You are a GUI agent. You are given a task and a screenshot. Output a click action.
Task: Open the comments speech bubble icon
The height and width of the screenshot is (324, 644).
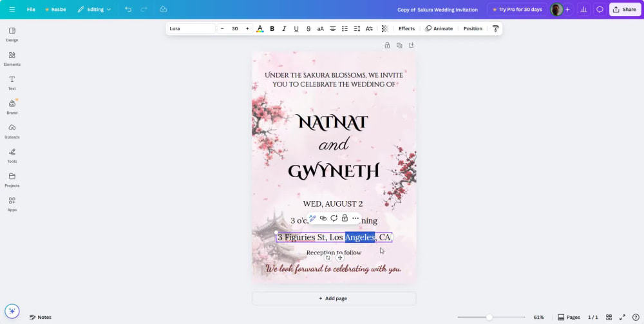[x=600, y=10]
